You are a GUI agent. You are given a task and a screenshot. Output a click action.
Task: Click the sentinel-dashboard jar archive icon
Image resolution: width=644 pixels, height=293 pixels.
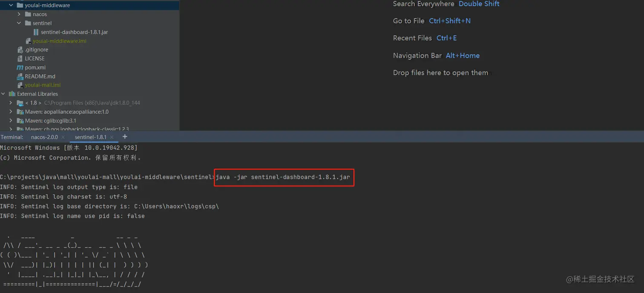pos(36,32)
